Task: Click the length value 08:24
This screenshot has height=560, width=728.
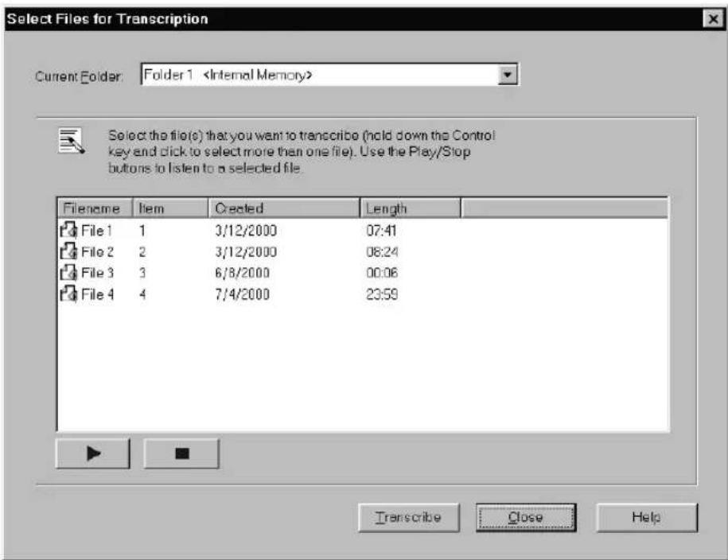Action: pos(382,251)
